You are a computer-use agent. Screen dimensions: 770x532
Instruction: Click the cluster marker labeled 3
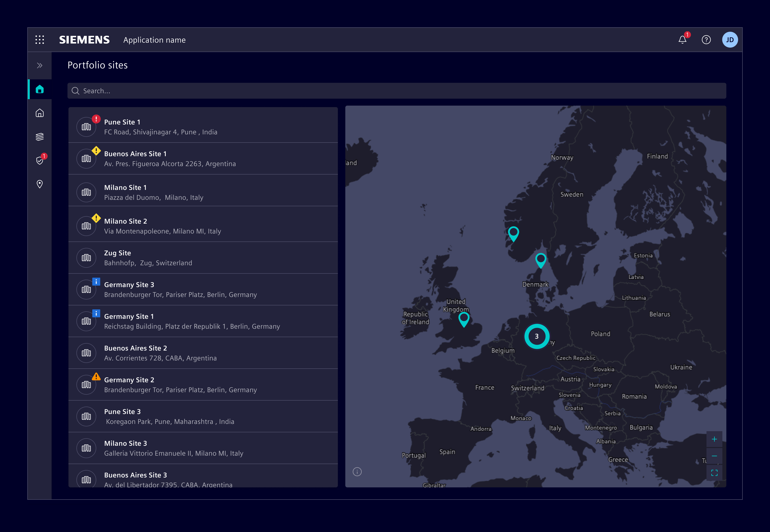tap(537, 336)
